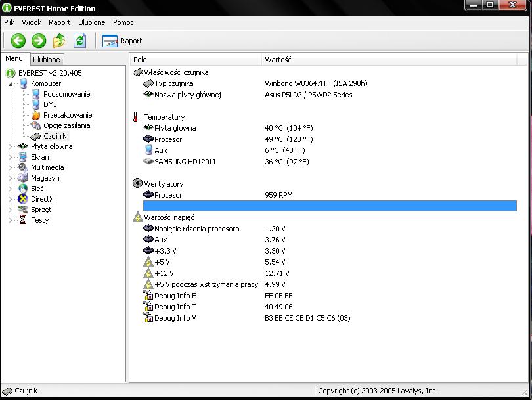The height and width of the screenshot is (400, 532).
Task: Click the Komputer icon in tree
Action: coord(23,83)
